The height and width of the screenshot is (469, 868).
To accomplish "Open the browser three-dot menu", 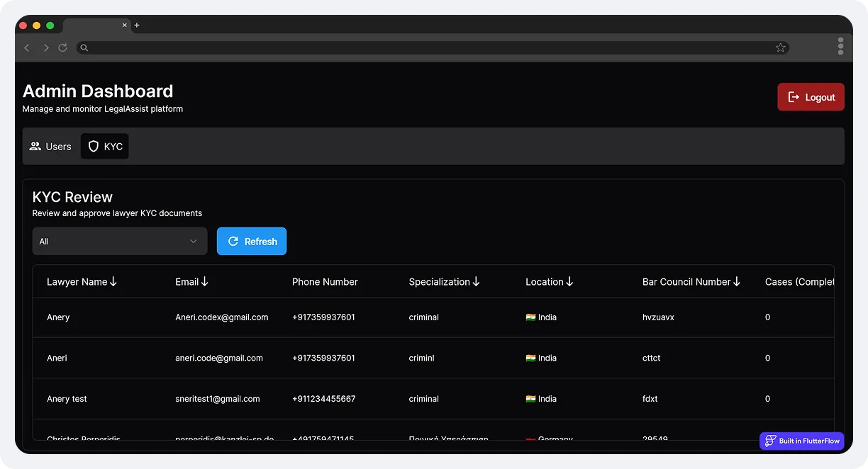I will coord(840,46).
